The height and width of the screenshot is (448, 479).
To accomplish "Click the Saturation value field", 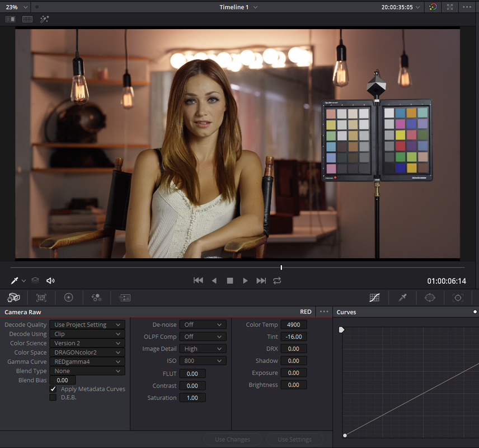I will tap(192, 398).
